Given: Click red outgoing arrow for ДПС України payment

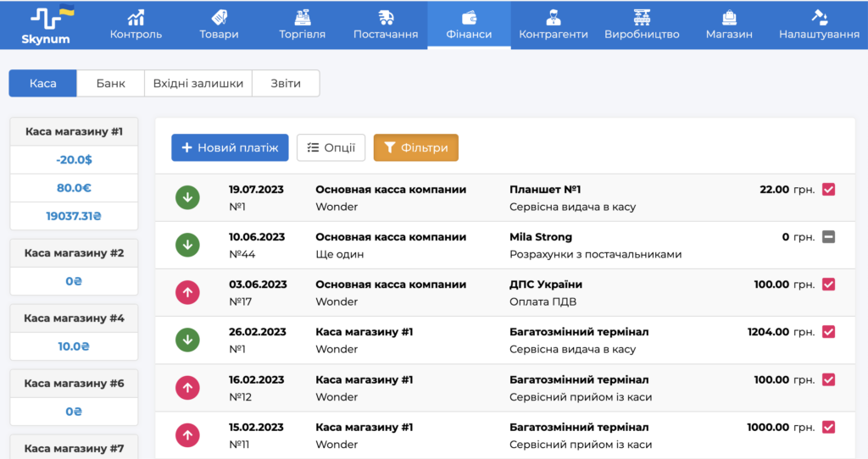Looking at the screenshot, I should point(187,292).
